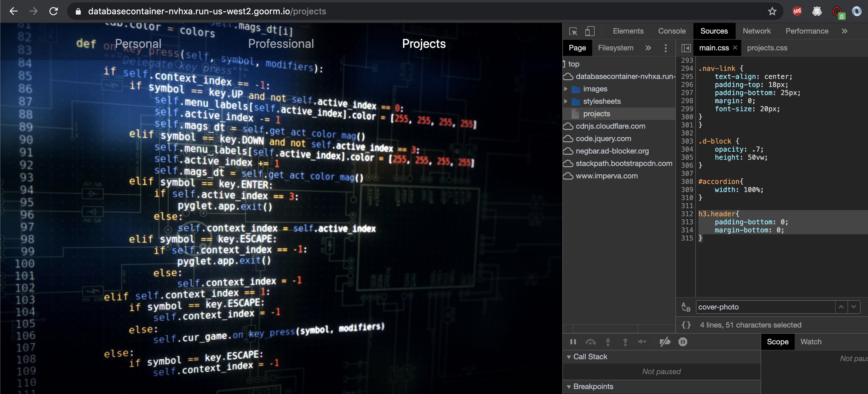Open the Personal nav link
Screen dimensions: 868x394
pyautogui.click(x=138, y=44)
